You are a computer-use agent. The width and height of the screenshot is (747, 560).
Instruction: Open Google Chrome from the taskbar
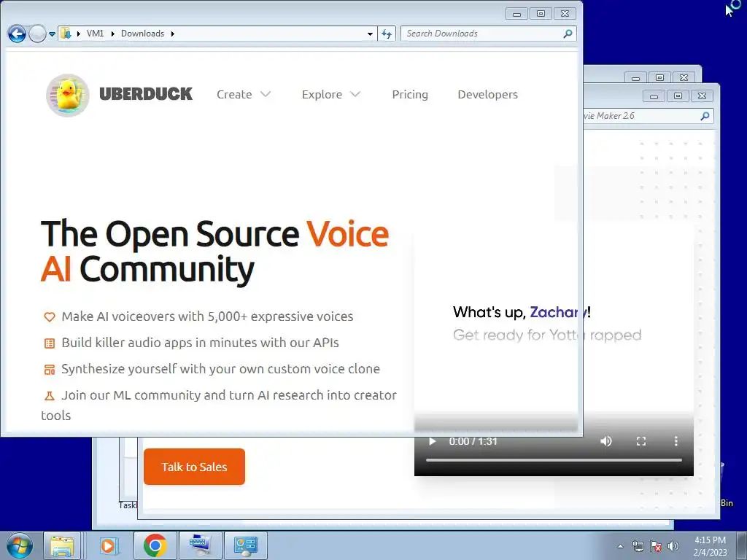coord(155,545)
